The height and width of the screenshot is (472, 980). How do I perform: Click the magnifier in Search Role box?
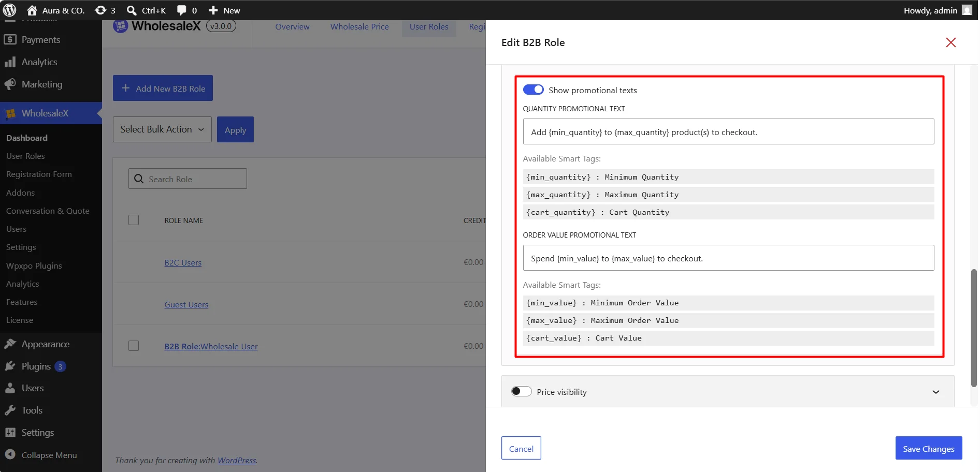[x=139, y=179]
